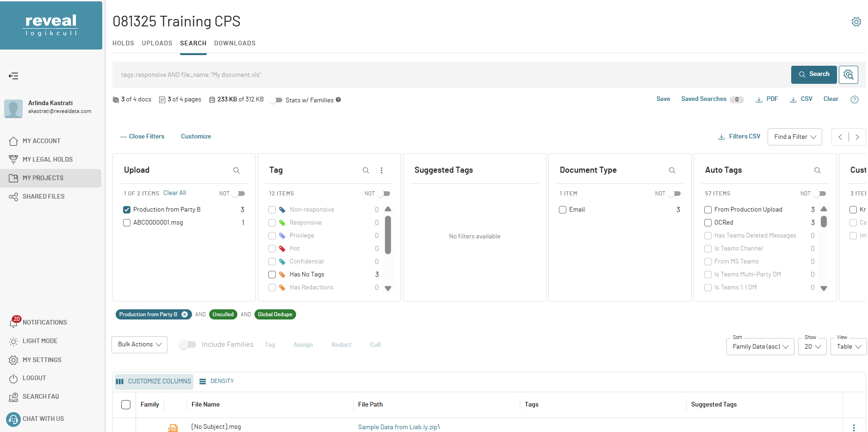
Task: Open Notifications bell with 20 badge
Action: [x=14, y=322]
